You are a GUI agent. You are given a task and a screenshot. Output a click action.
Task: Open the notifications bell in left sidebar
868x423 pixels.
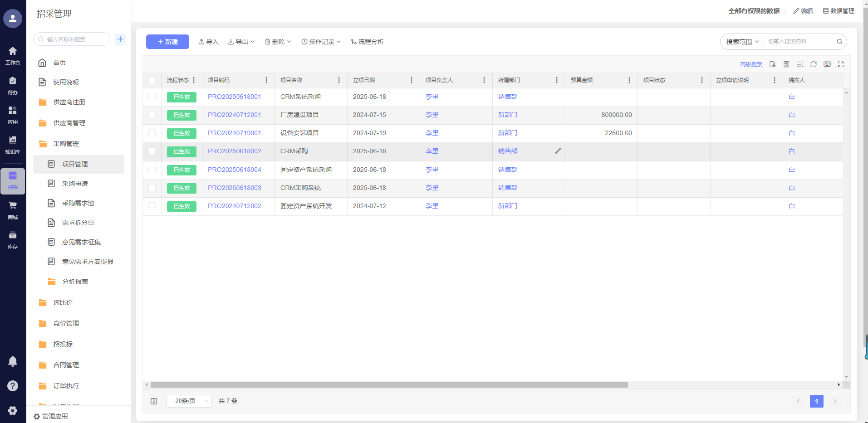[13, 361]
